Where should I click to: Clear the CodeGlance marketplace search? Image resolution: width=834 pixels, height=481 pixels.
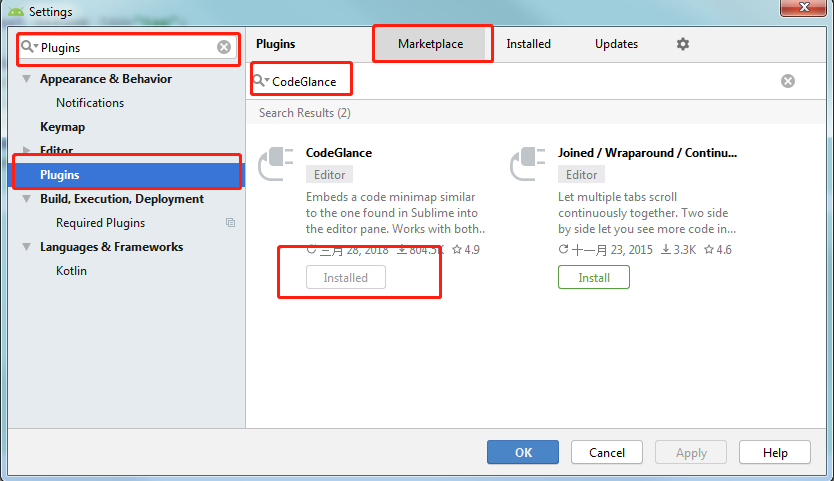(x=788, y=81)
